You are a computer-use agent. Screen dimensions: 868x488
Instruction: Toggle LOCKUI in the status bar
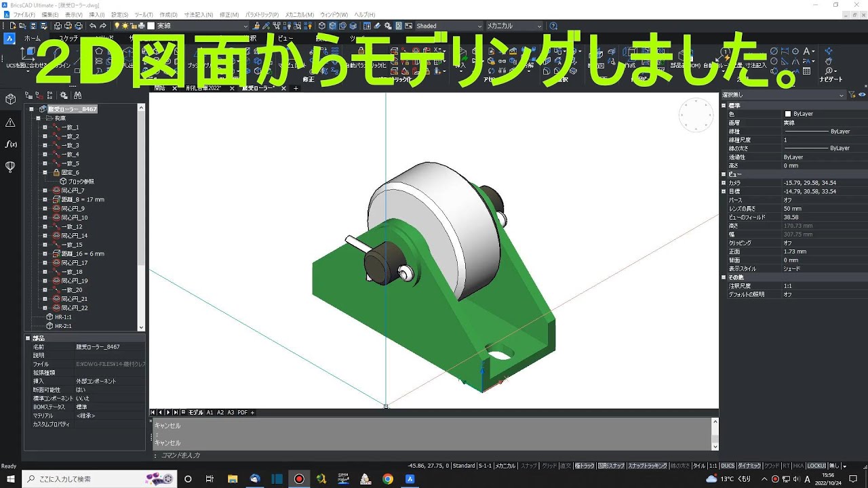point(816,466)
